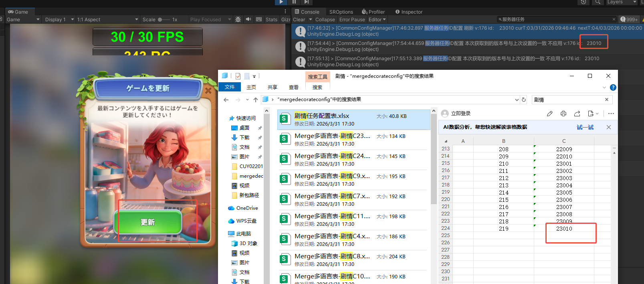Image resolution: width=644 pixels, height=284 pixels.
Task: Toggle Stats overlay in Game view
Action: [271, 19]
